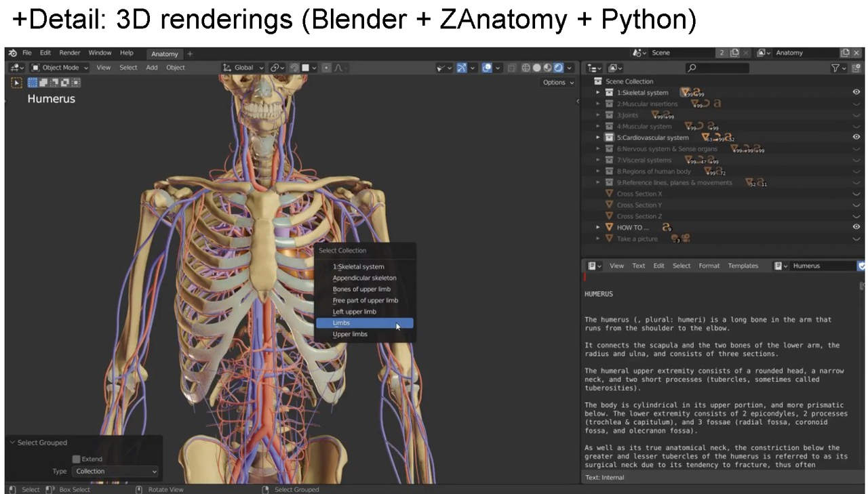The height and width of the screenshot is (494, 868).
Task: Switch to solid viewport shading
Action: click(x=537, y=68)
